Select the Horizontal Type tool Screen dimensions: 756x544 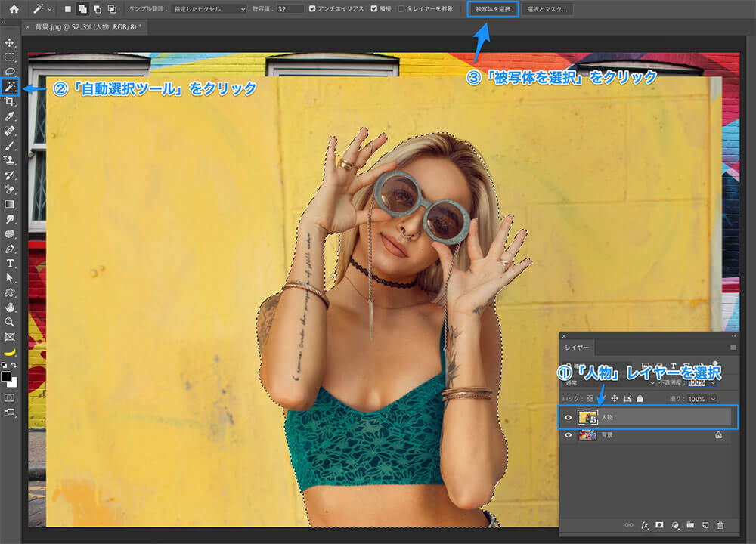(x=10, y=264)
